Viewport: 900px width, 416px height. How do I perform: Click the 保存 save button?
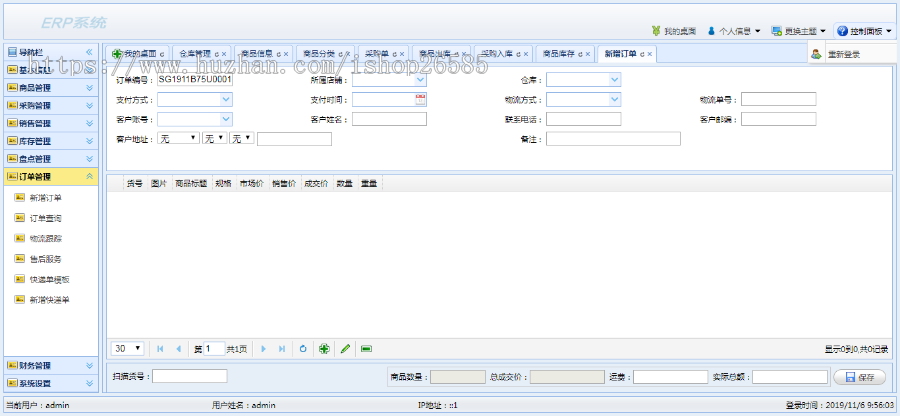coord(859,377)
